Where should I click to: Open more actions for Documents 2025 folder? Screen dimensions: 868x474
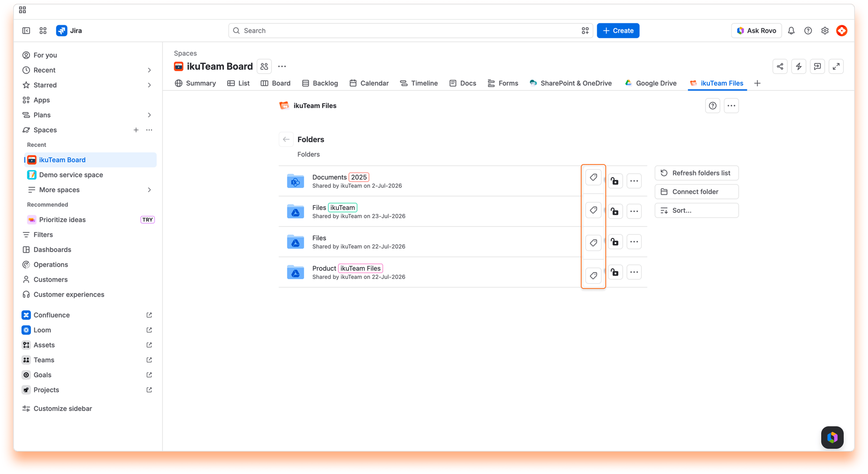coord(634,181)
